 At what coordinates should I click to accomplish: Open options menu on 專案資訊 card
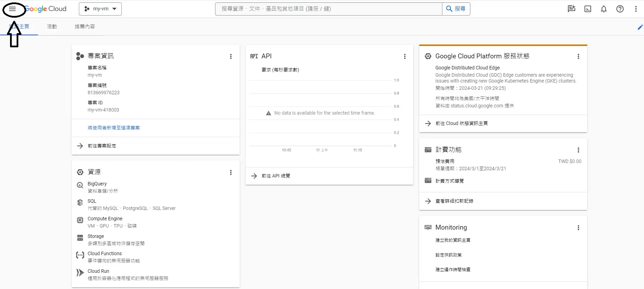tap(231, 56)
